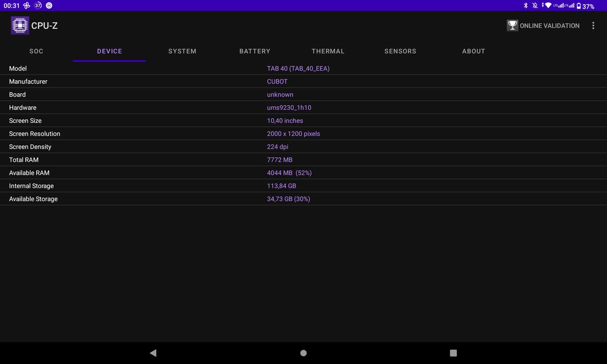Select the Screen Size label
The image size is (607, 364).
(25, 121)
